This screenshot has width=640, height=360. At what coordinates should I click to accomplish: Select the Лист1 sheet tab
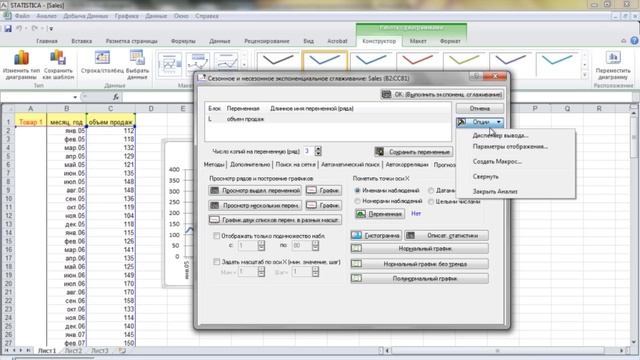47,351
